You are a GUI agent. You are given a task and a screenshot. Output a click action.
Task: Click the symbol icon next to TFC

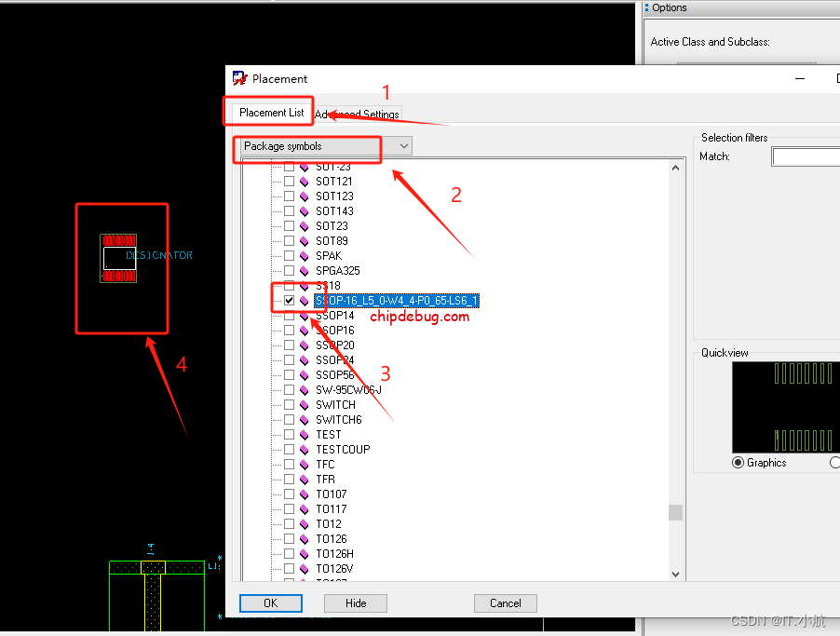pos(305,465)
